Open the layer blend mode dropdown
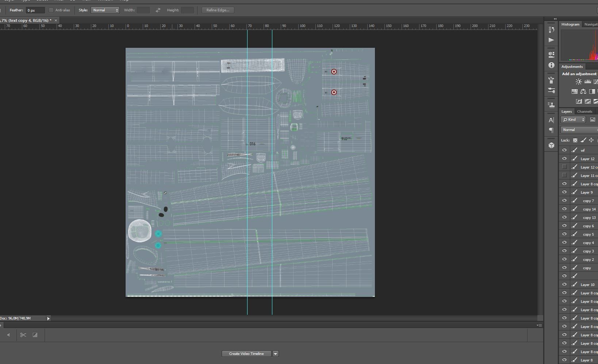598x364 pixels. point(579,130)
